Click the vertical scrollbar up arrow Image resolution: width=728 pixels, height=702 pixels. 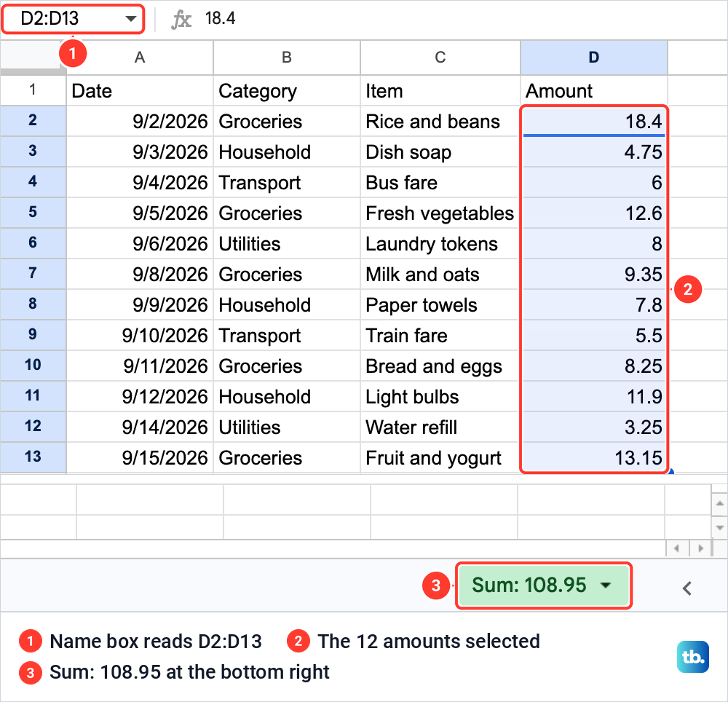(719, 502)
